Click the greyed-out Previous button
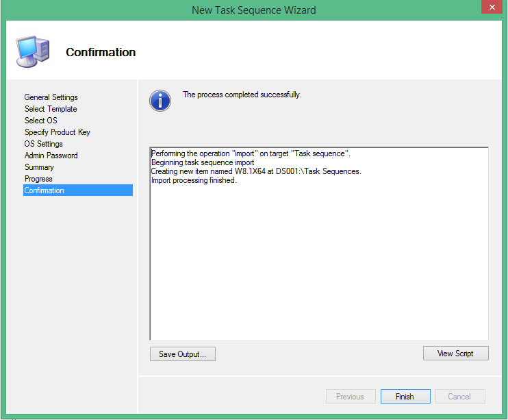The height and width of the screenshot is (420, 508). coord(350,396)
